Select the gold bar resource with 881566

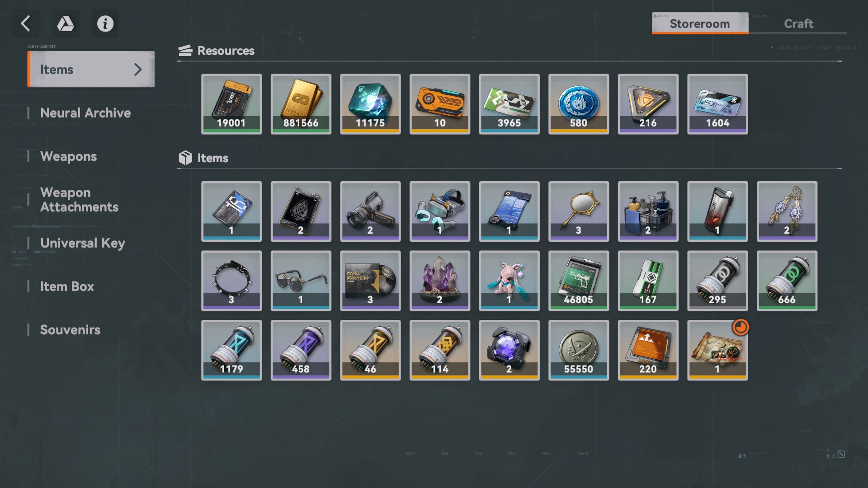301,104
